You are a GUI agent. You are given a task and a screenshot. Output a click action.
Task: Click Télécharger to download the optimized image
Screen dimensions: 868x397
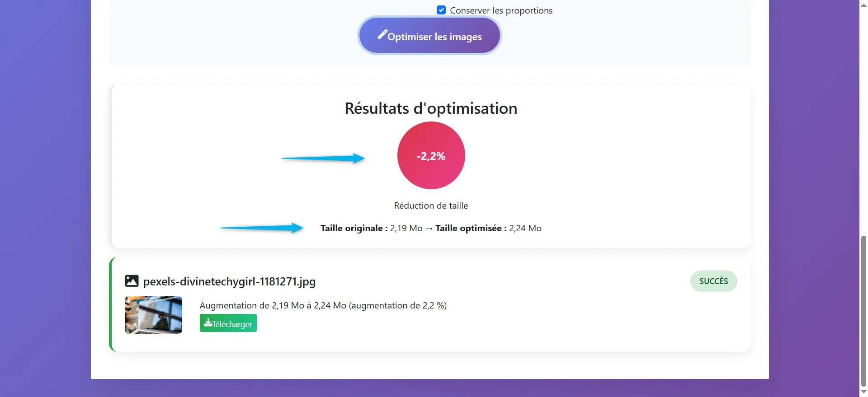(228, 323)
